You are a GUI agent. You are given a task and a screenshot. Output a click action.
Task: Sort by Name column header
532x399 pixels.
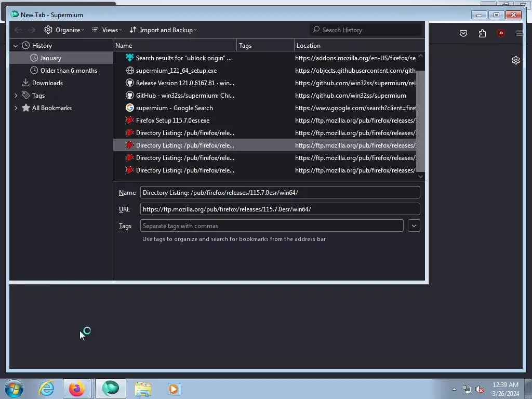175,46
